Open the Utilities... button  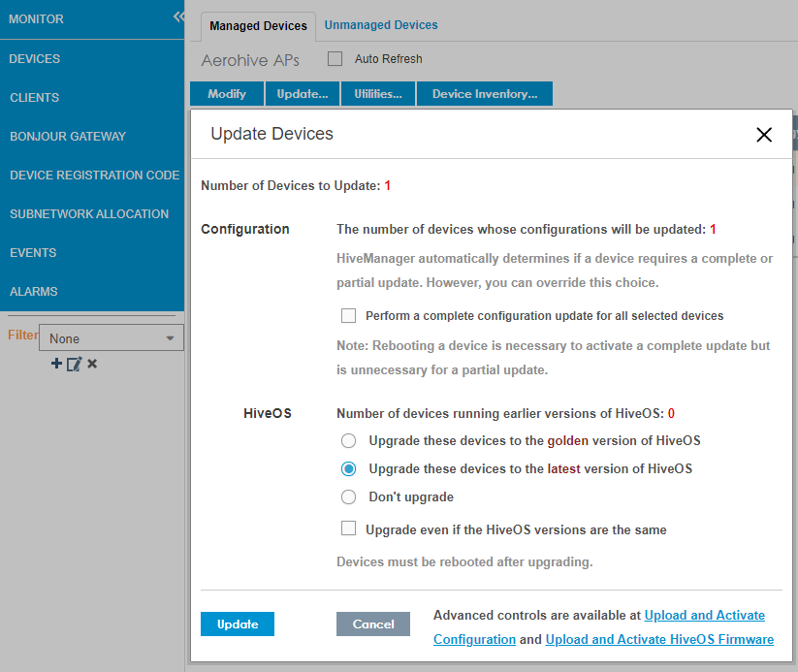point(378,94)
